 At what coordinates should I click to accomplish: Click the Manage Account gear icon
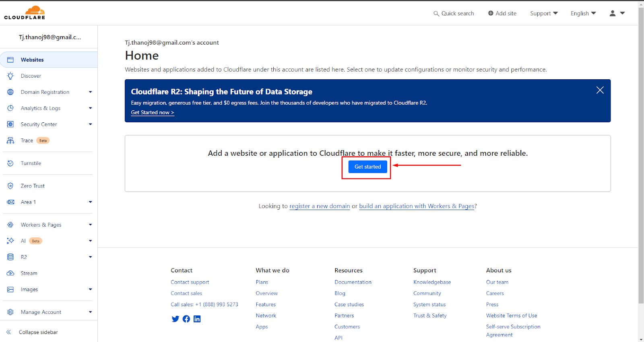tap(10, 312)
